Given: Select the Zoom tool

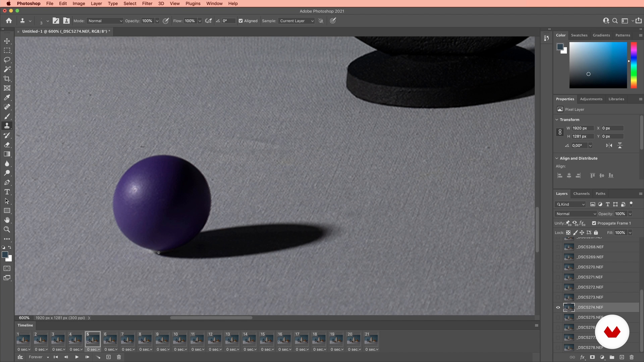Looking at the screenshot, I should pyautogui.click(x=7, y=230).
